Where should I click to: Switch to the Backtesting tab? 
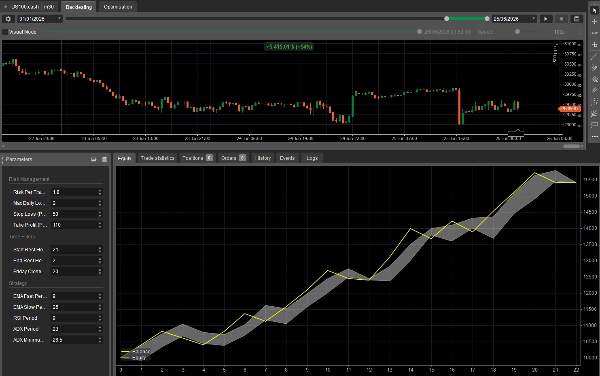(x=78, y=7)
